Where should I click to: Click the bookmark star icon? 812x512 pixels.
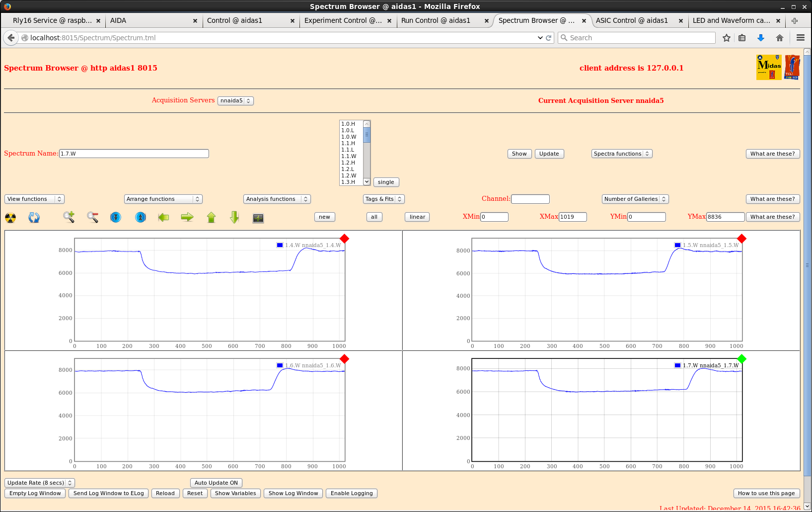pyautogui.click(x=727, y=38)
